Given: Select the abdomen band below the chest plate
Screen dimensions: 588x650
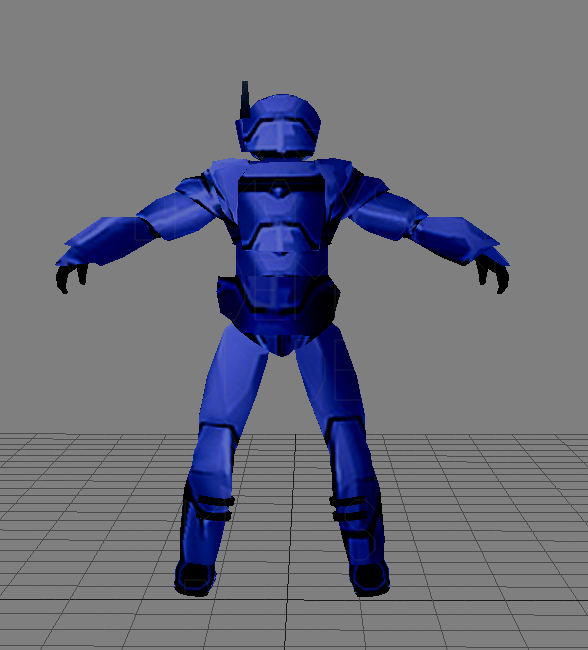Looking at the screenshot, I should pos(281,263).
